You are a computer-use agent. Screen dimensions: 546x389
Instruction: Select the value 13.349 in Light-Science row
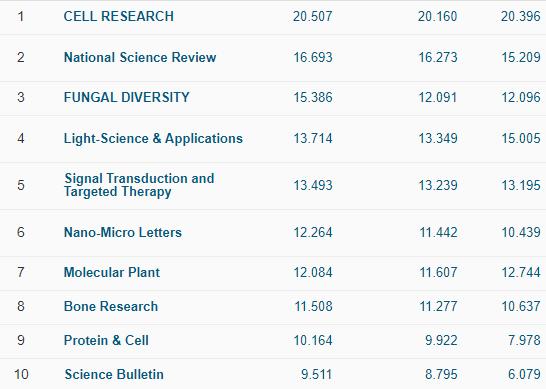[438, 138]
